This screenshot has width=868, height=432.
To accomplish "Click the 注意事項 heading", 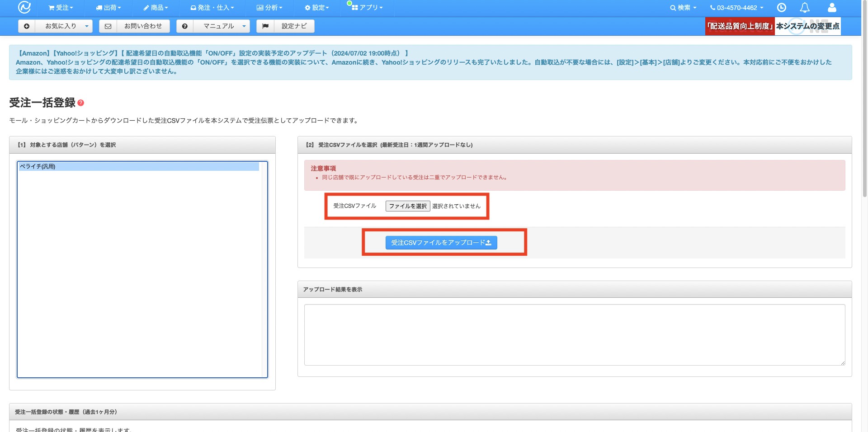I will tap(323, 168).
